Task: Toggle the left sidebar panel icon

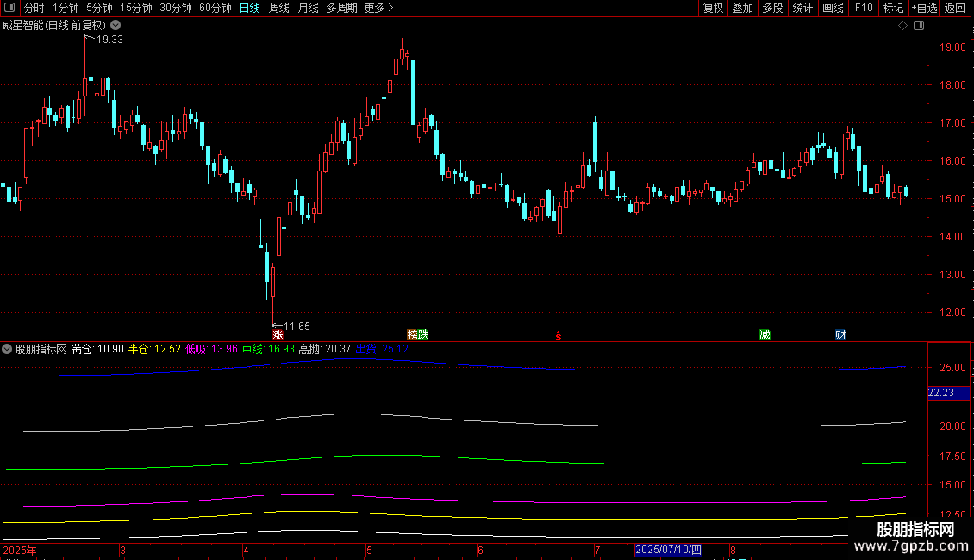Action: [10, 9]
